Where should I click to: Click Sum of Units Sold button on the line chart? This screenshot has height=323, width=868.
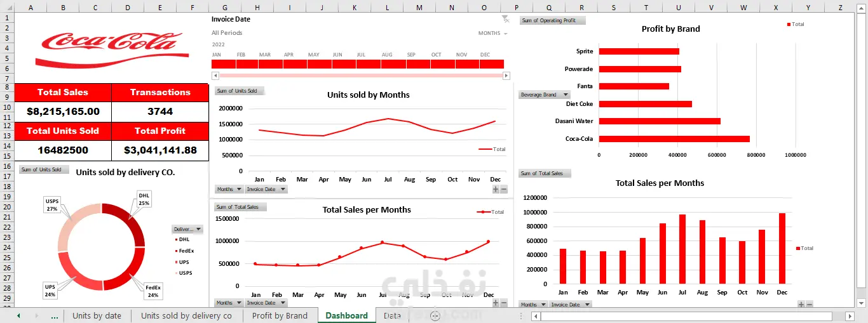(239, 91)
